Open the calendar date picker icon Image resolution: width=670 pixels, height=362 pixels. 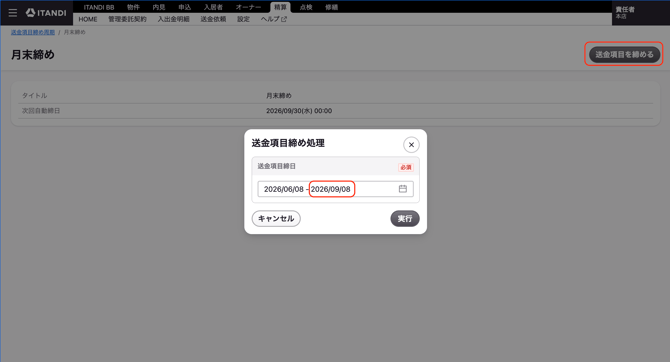[403, 189]
